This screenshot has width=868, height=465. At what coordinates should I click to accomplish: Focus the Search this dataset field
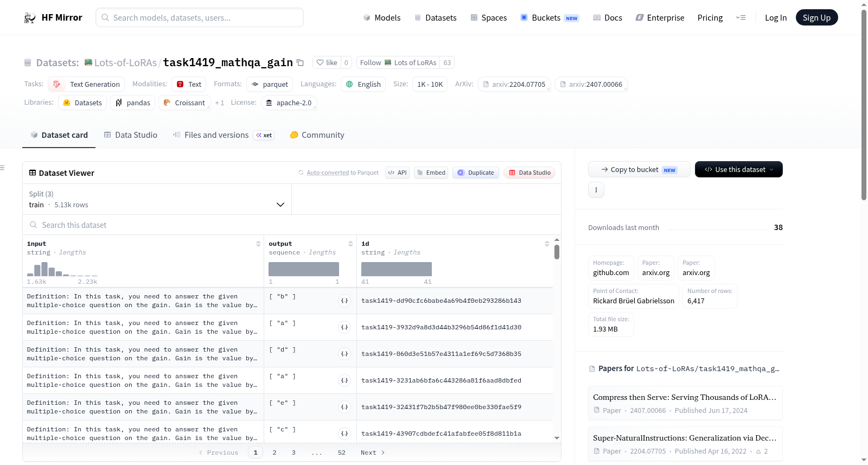pyautogui.click(x=292, y=225)
